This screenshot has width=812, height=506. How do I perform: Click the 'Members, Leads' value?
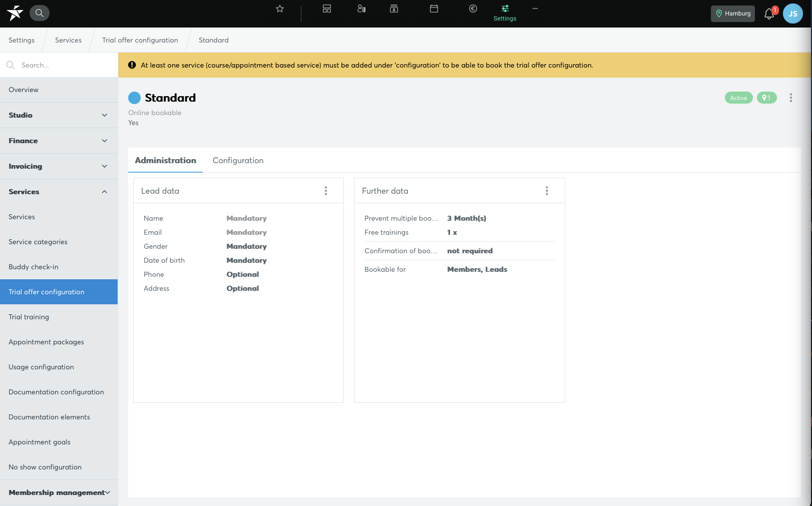(477, 269)
